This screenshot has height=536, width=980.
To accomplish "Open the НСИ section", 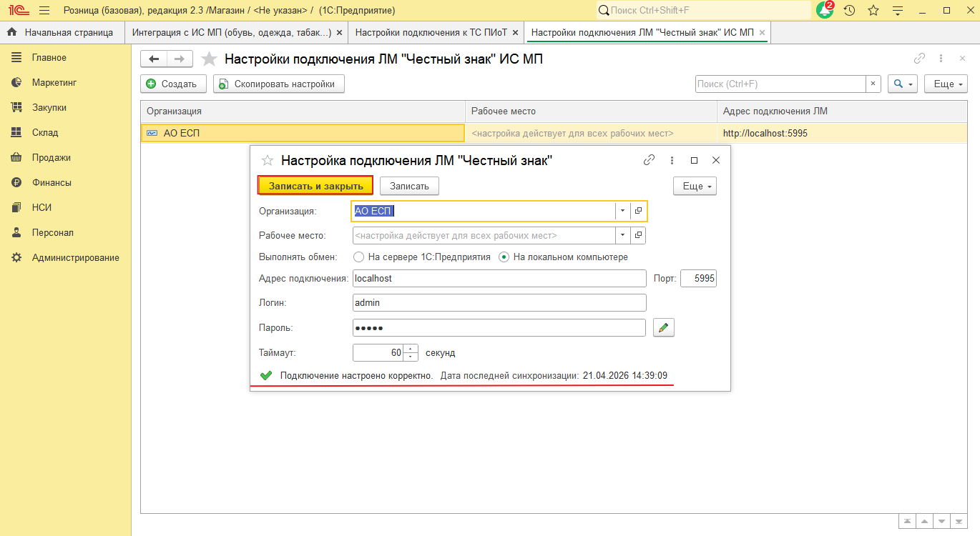I will (x=41, y=208).
